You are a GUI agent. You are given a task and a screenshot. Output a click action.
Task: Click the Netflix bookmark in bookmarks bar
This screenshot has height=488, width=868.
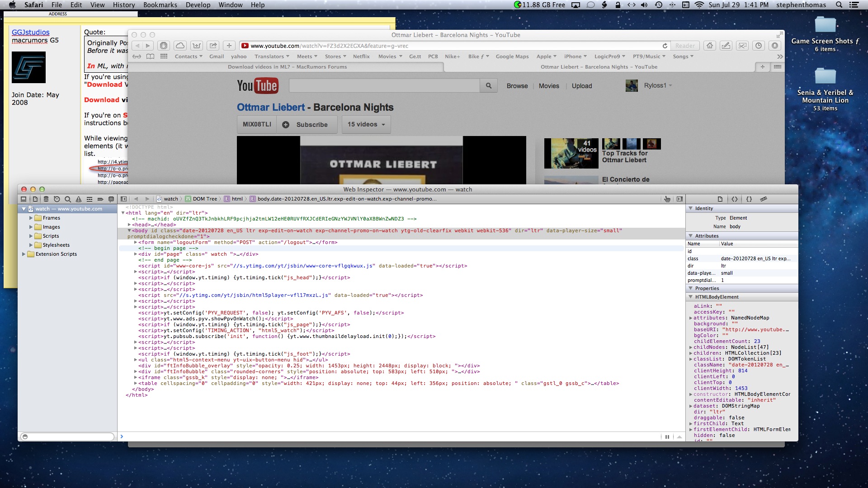point(361,56)
